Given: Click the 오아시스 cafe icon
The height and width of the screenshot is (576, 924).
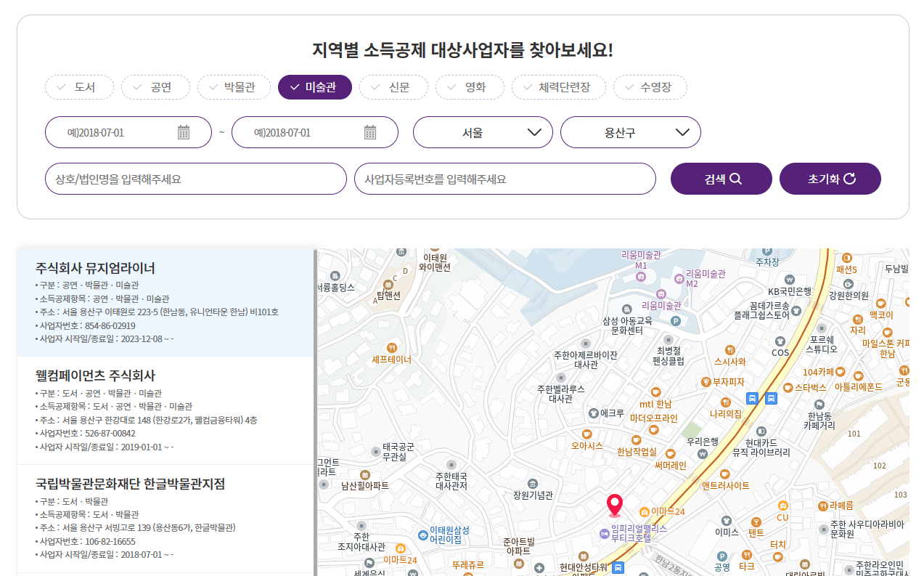Looking at the screenshot, I should 587,434.
